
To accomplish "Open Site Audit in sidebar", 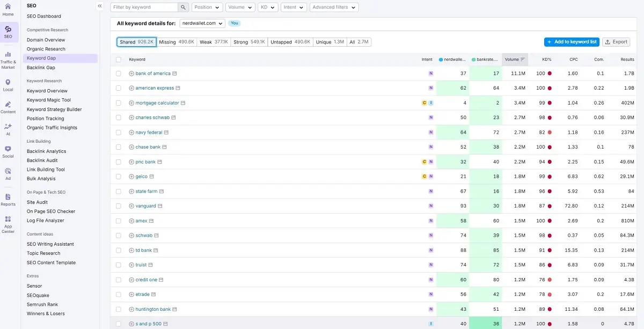I will point(37,202).
